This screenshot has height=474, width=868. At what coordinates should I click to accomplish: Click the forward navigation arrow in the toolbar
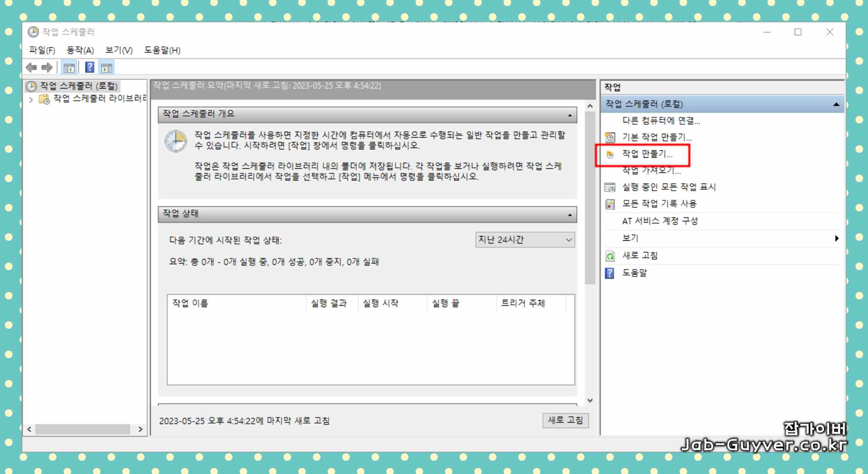[46, 67]
